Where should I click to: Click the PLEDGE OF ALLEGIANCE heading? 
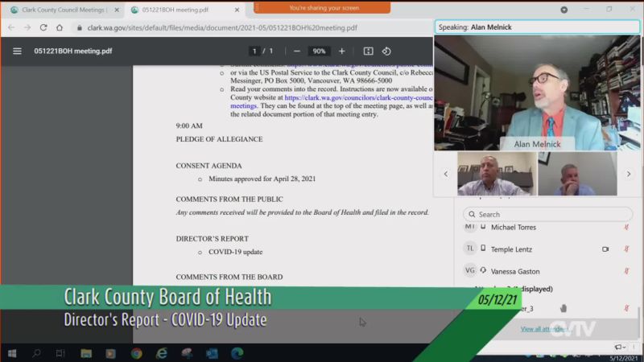(219, 139)
